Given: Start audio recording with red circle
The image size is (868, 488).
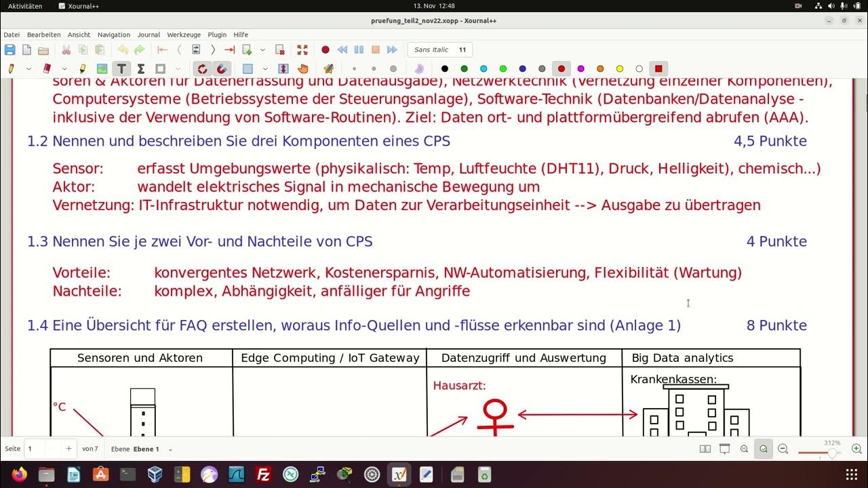Looking at the screenshot, I should coord(325,49).
